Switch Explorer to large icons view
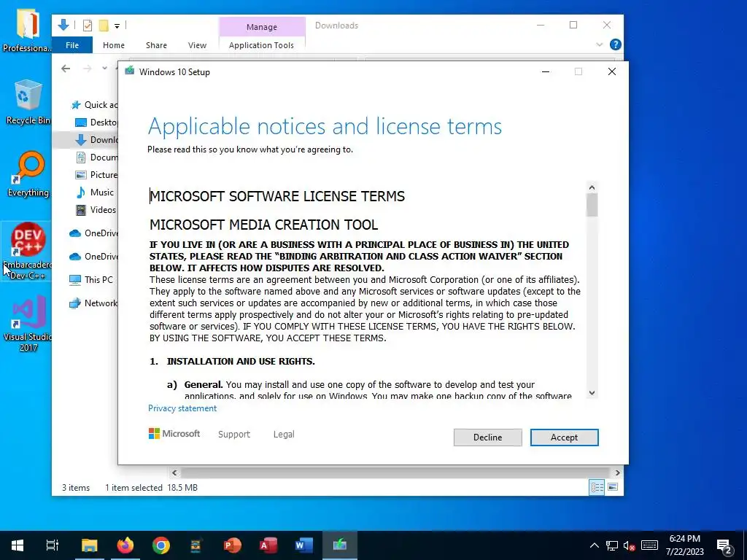The height and width of the screenshot is (560, 747). tap(613, 487)
